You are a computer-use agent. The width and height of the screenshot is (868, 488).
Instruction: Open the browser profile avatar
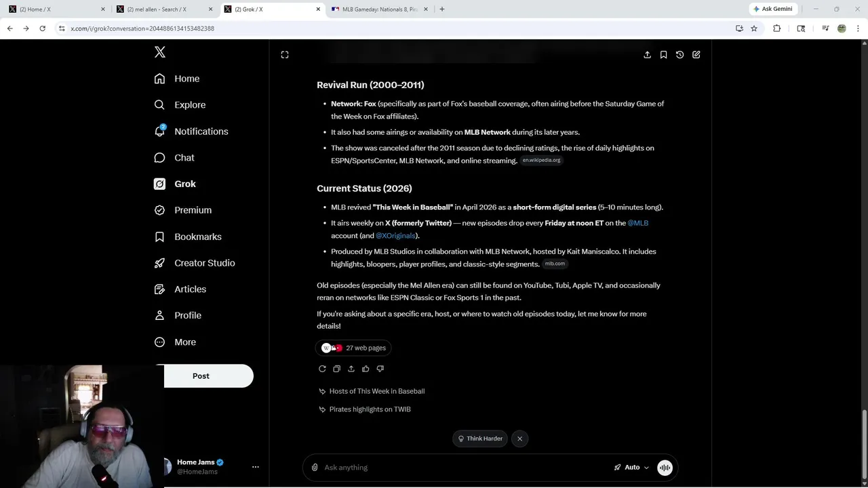click(x=842, y=28)
